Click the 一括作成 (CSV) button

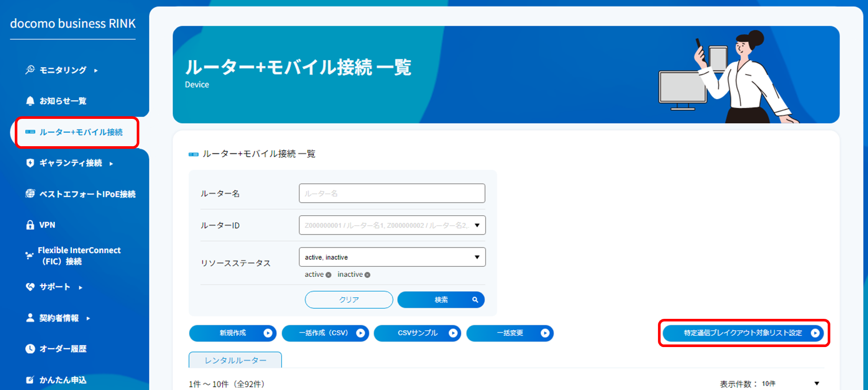click(x=325, y=333)
